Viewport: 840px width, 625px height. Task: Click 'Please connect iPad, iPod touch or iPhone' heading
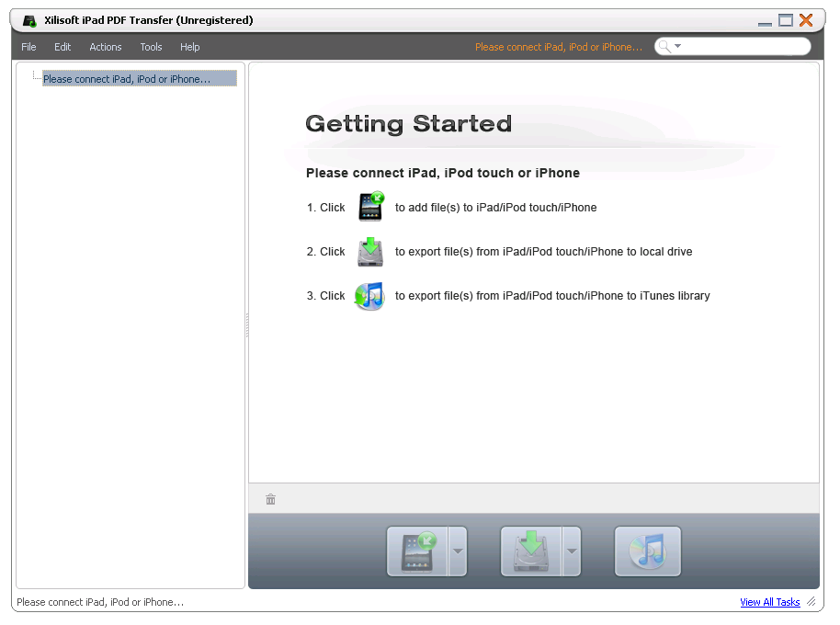point(442,173)
